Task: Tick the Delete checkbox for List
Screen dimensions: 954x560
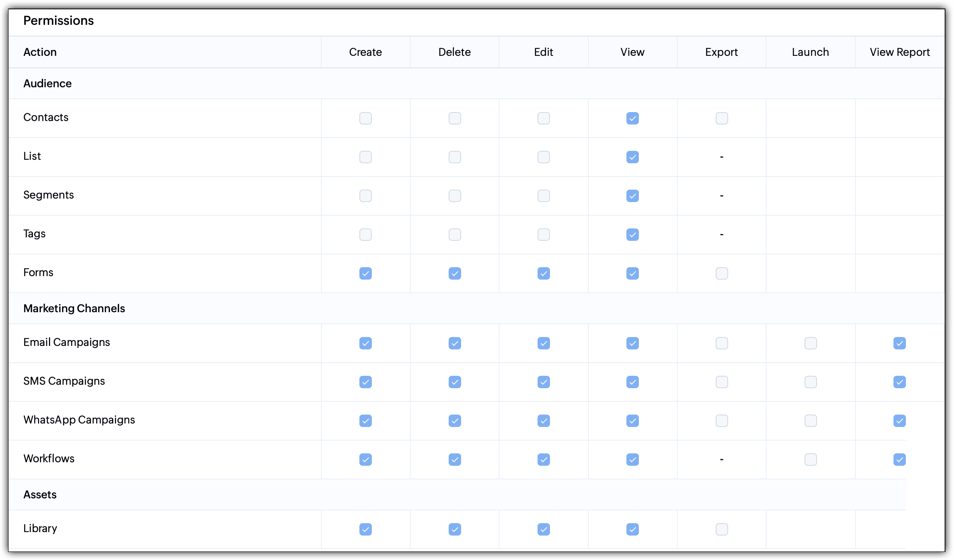Action: [454, 157]
